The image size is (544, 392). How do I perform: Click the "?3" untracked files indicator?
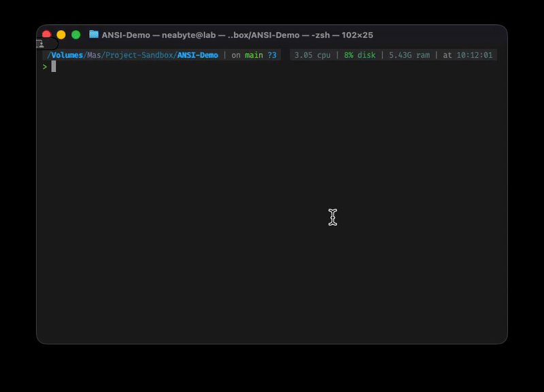click(271, 55)
